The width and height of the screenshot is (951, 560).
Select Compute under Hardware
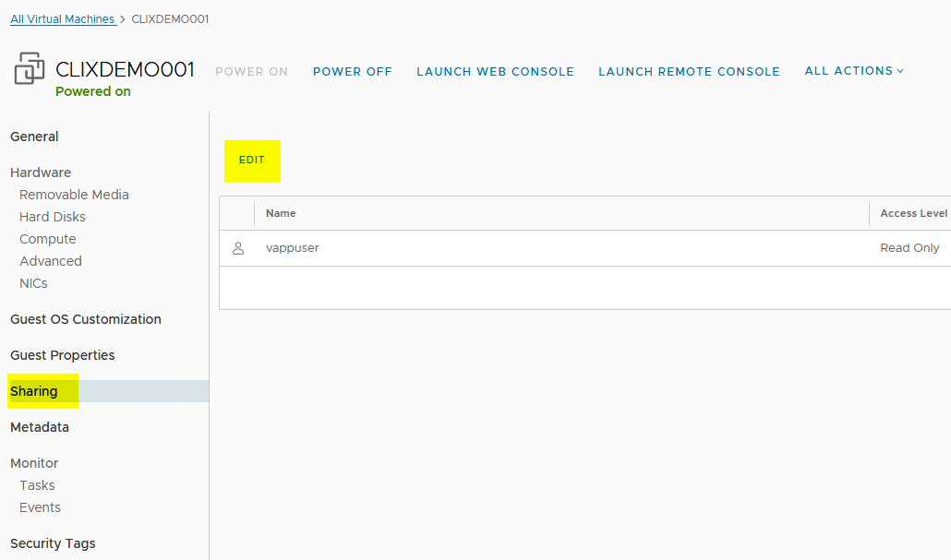click(x=48, y=239)
